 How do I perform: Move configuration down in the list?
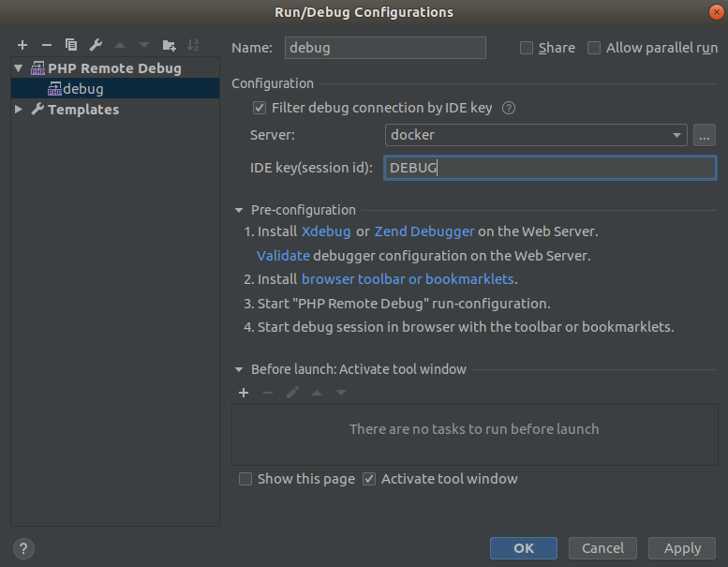(x=144, y=45)
